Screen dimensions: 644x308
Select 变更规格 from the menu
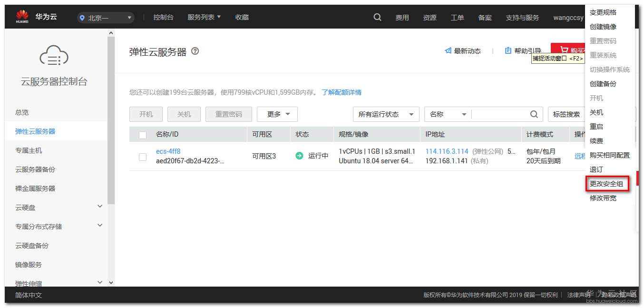[603, 12]
